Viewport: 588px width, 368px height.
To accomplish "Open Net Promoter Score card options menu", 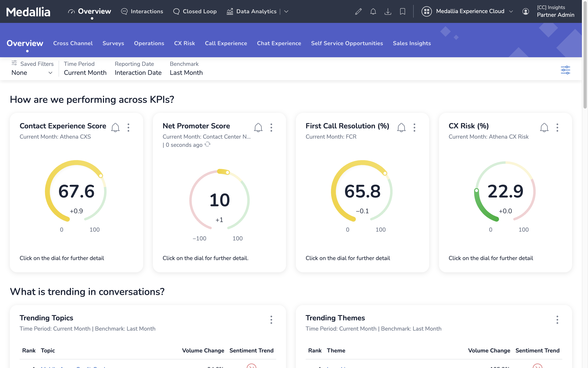I will tap(271, 127).
